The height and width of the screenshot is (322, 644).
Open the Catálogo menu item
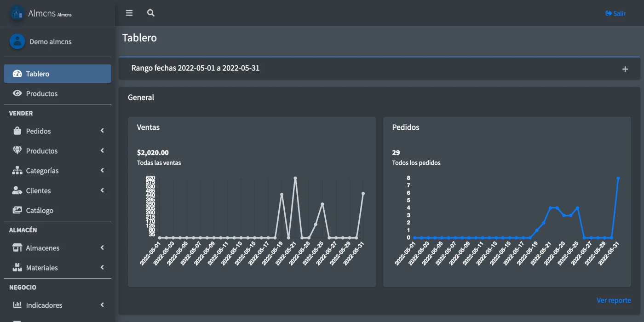(x=40, y=210)
